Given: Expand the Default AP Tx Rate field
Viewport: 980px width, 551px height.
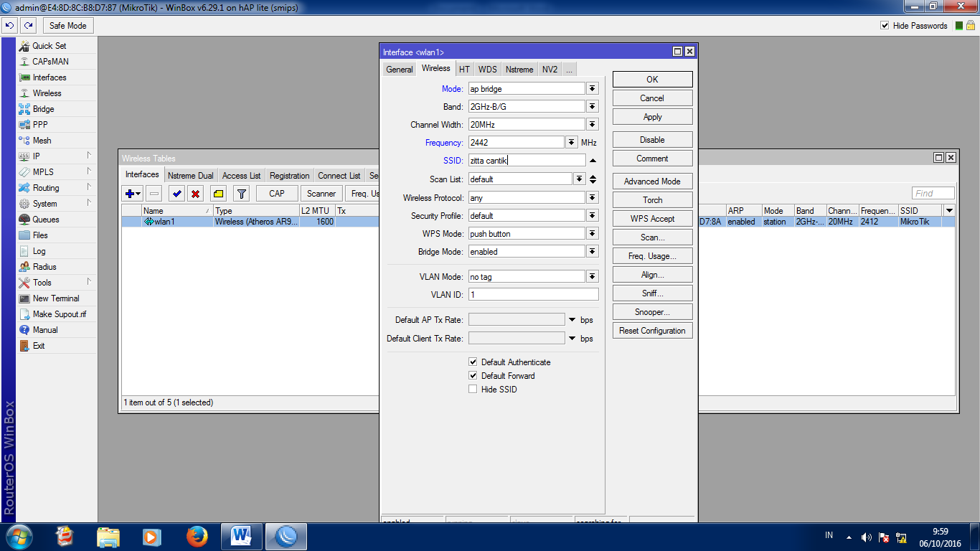Looking at the screenshot, I should pyautogui.click(x=572, y=320).
